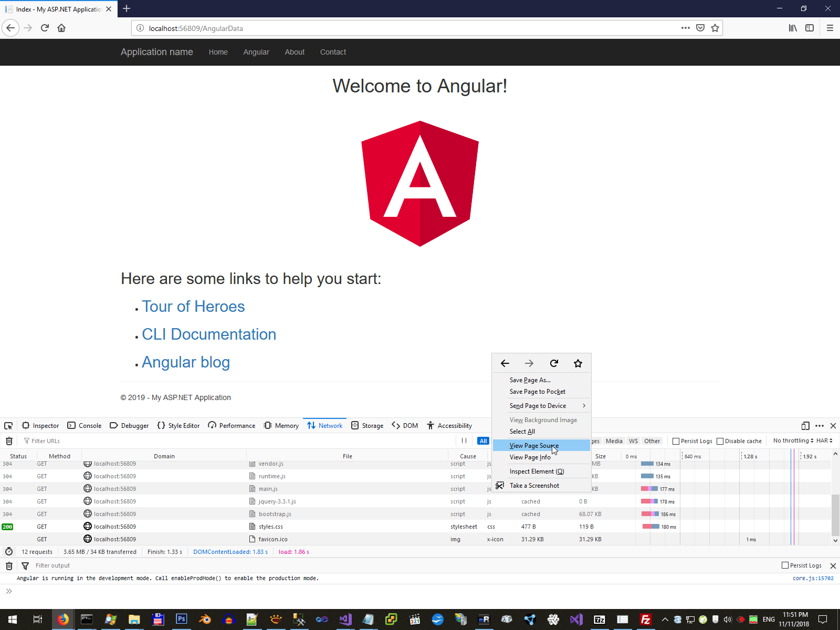The width and height of the screenshot is (840, 630).
Task: Bookmark this page with the address bar star
Action: 715,28
